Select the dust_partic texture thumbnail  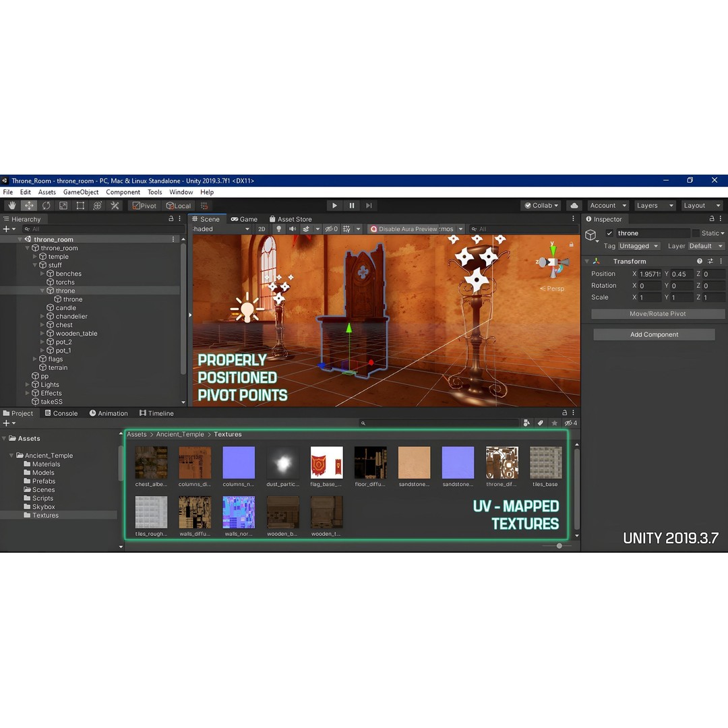282,462
